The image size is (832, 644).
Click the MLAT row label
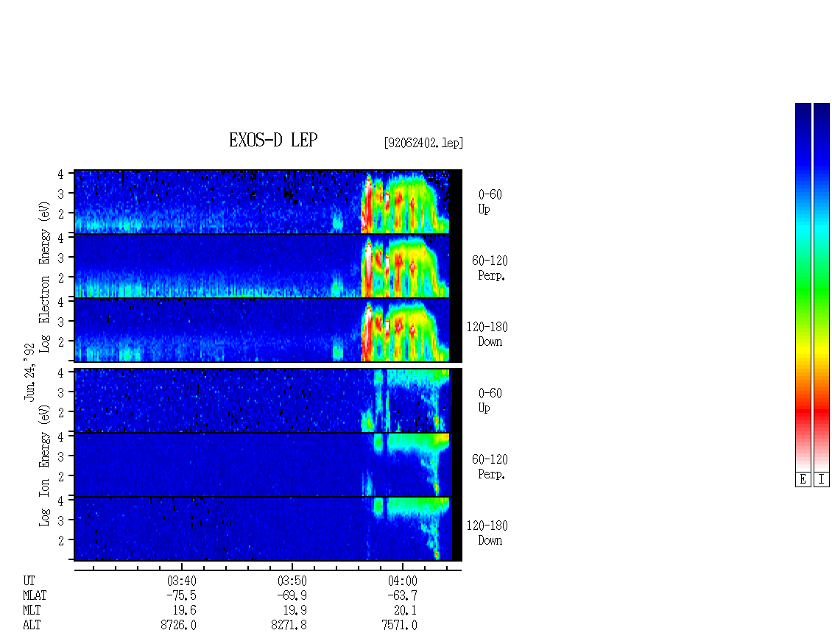pos(35,595)
